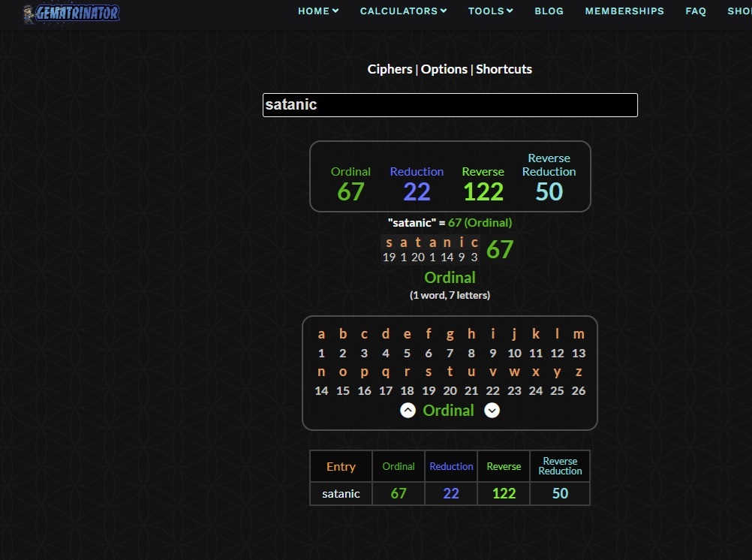Open the FAQ page
This screenshot has height=560, width=752.
[696, 11]
